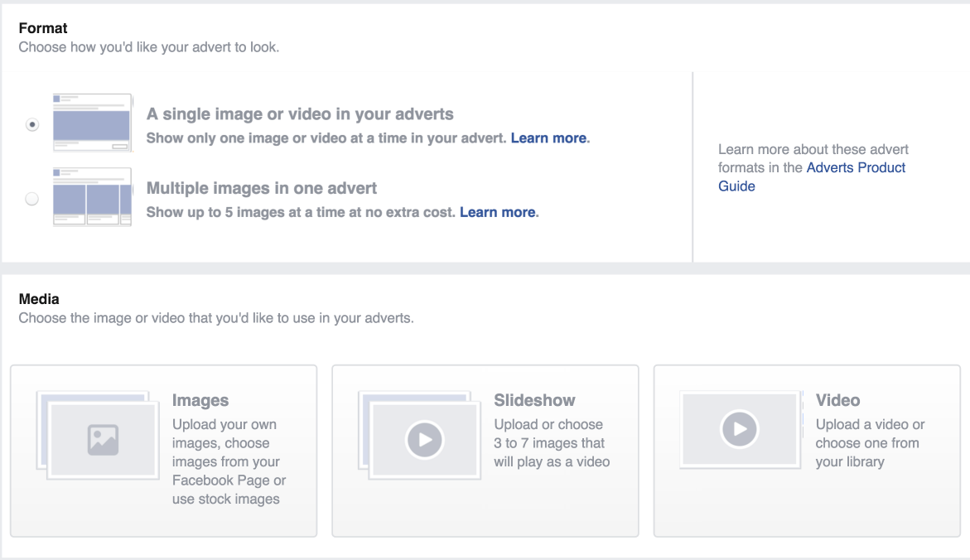Viewport: 970px width, 560px height.
Task: Click the single image format thumbnail
Action: (92, 123)
